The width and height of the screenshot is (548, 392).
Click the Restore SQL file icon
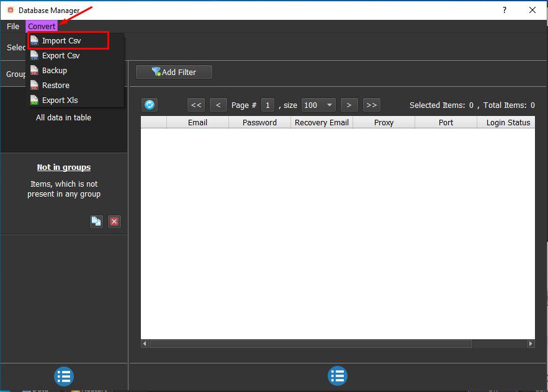coord(34,85)
